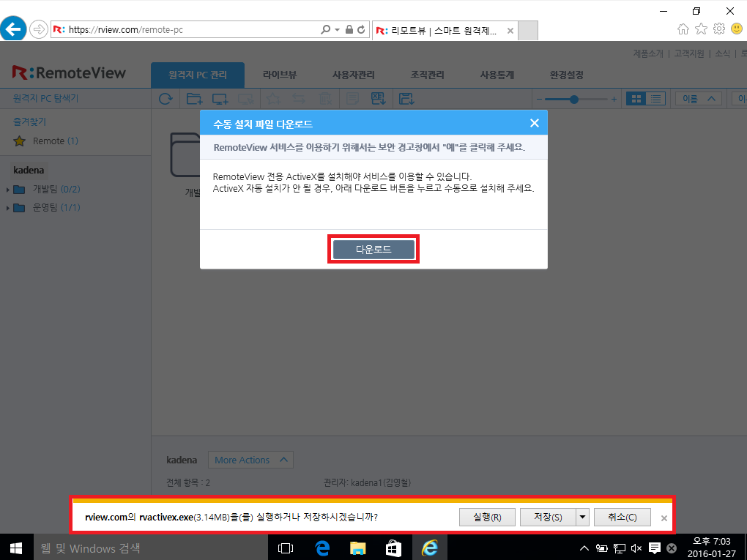Viewport: 747px width, 560px height.
Task: Open a new browser tab
Action: point(527,31)
